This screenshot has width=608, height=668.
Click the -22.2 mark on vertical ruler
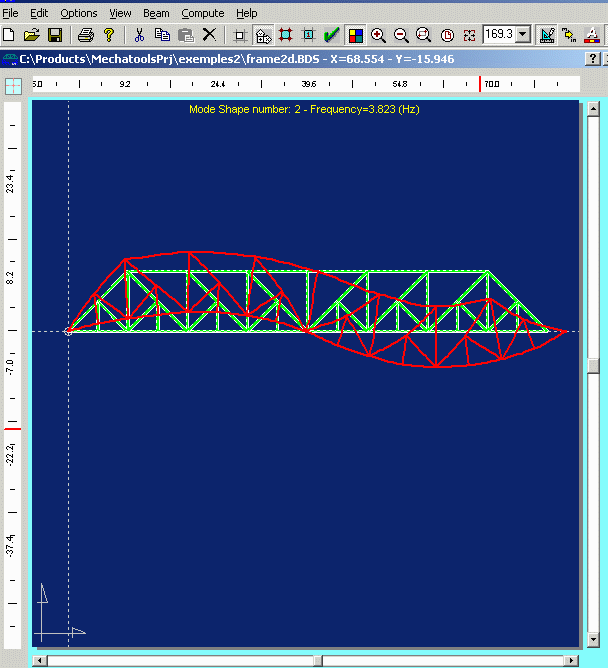pos(10,454)
